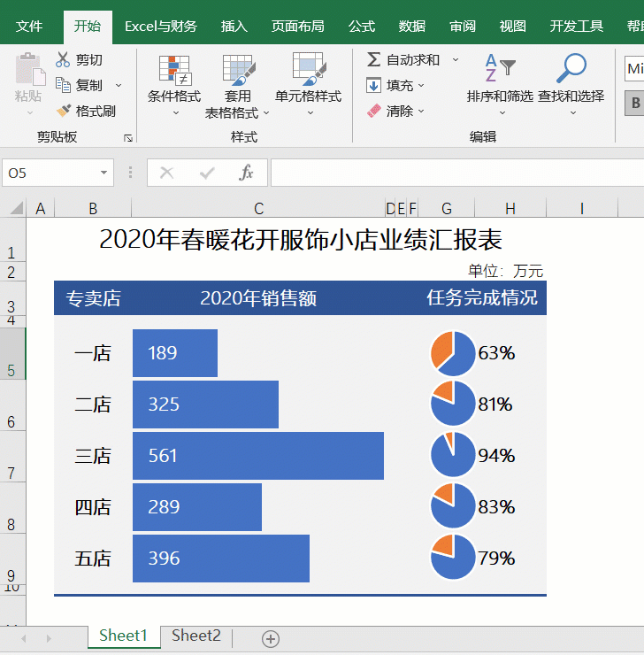Switch to the 公式 (Formulas) tab
The height and width of the screenshot is (655, 644).
(362, 27)
